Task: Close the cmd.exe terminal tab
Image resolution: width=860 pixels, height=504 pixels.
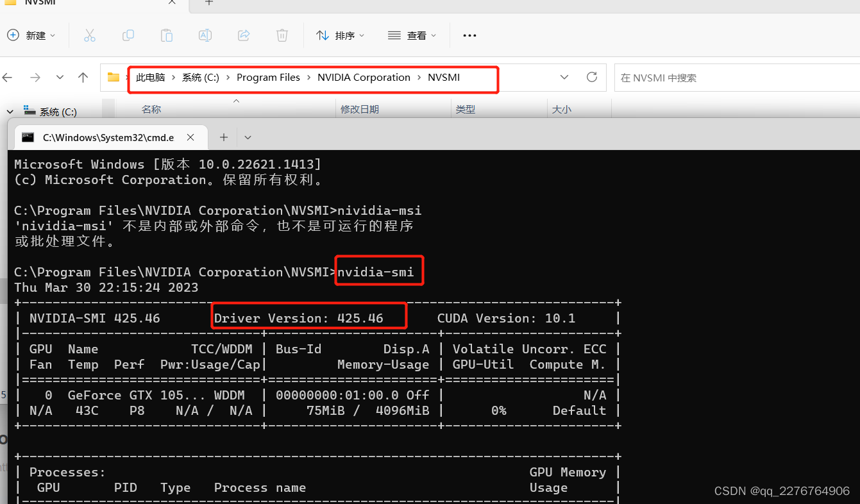Action: [190, 137]
